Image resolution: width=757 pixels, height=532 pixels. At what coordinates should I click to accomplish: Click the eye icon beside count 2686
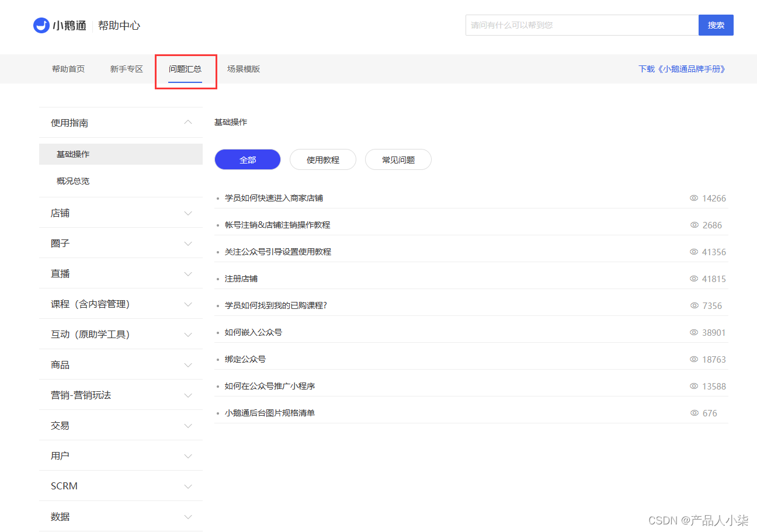(694, 225)
